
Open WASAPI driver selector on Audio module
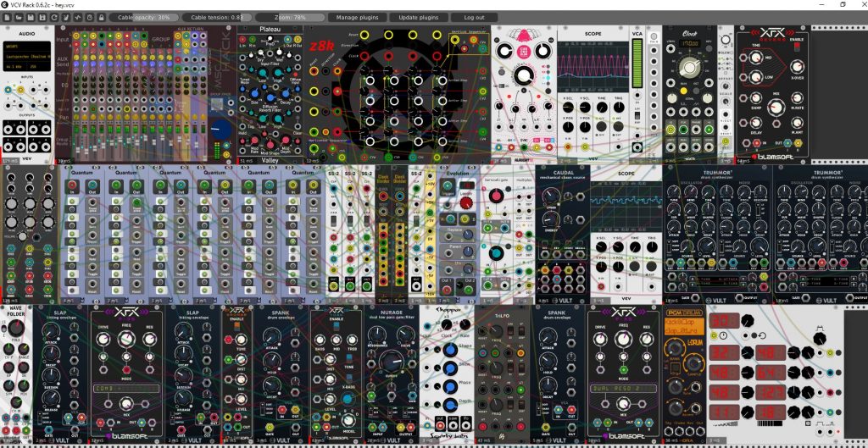28,47
